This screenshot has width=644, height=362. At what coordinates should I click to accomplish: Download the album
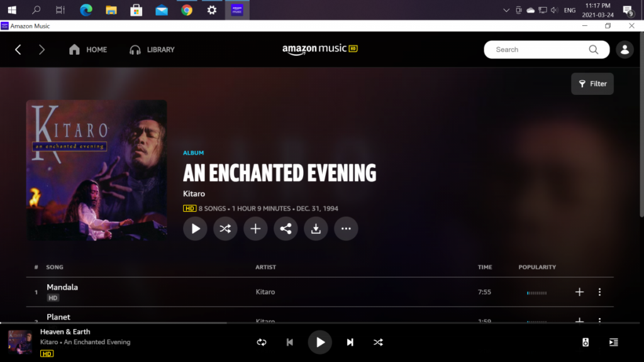316,229
